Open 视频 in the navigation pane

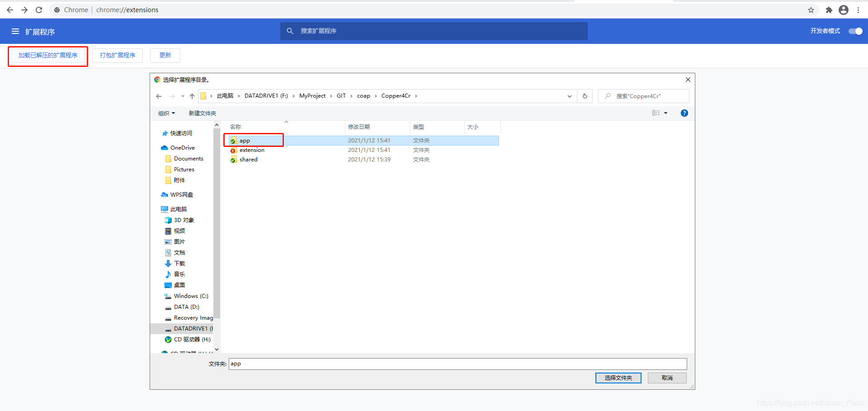click(179, 231)
